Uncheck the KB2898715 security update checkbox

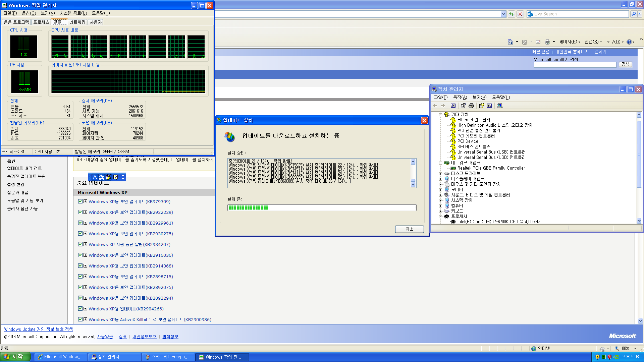[x=80, y=277]
